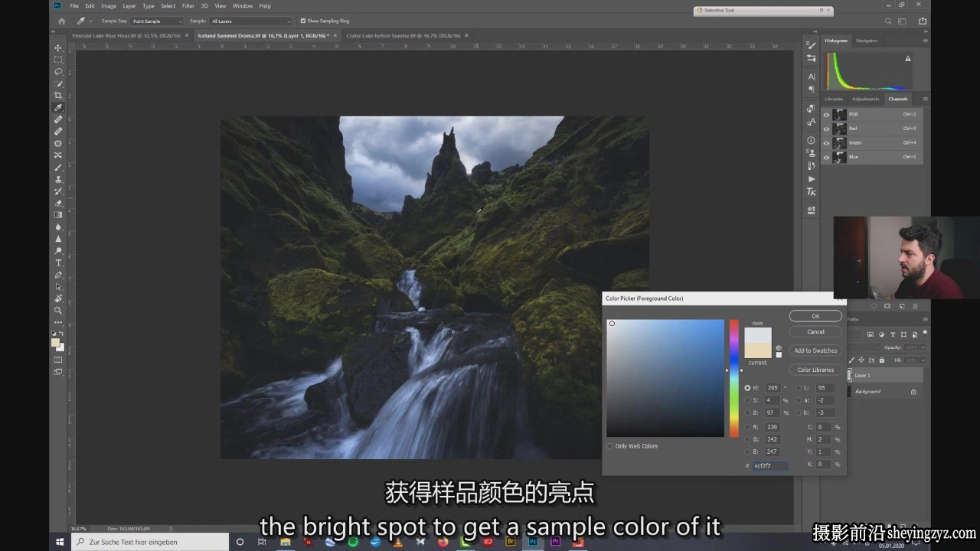Select the S saturation radio button
Image resolution: width=980 pixels, height=551 pixels.
coord(748,400)
